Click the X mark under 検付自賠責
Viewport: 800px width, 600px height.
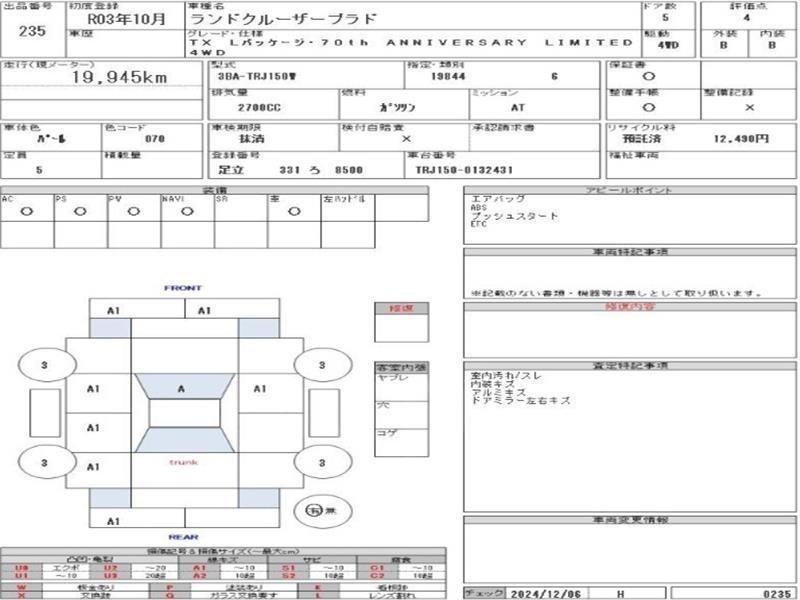pos(406,139)
